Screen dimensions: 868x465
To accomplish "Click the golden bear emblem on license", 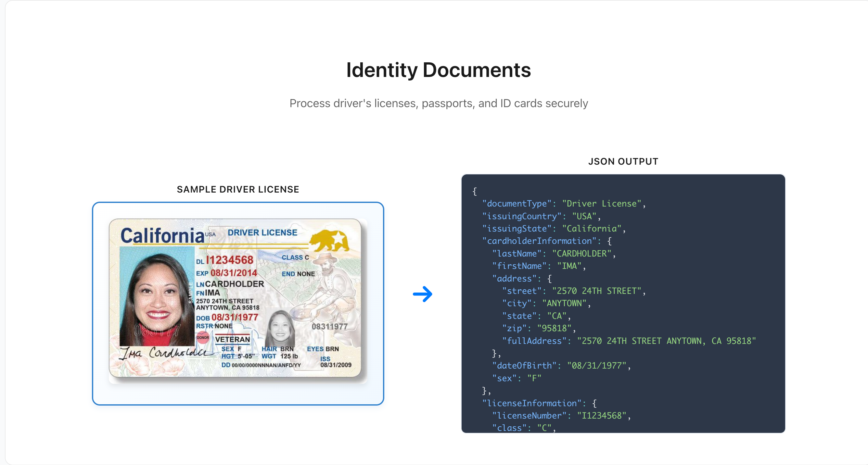I will pos(329,240).
